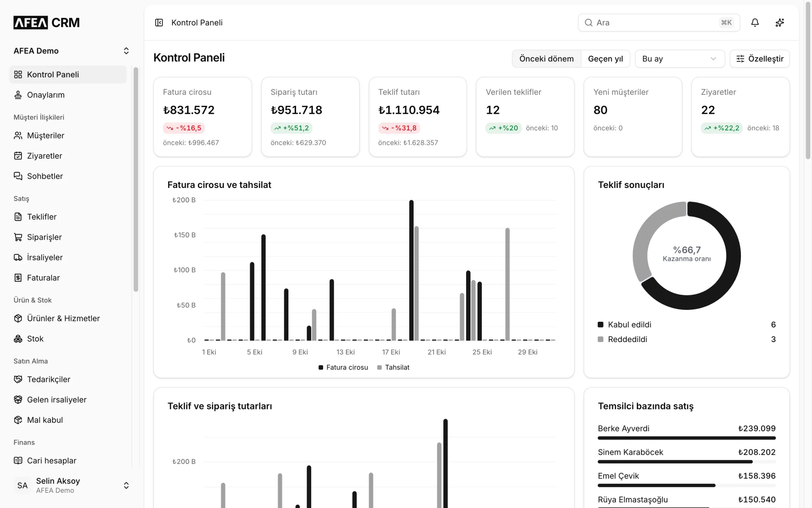Click the Faturalar receipt icon

[18, 278]
